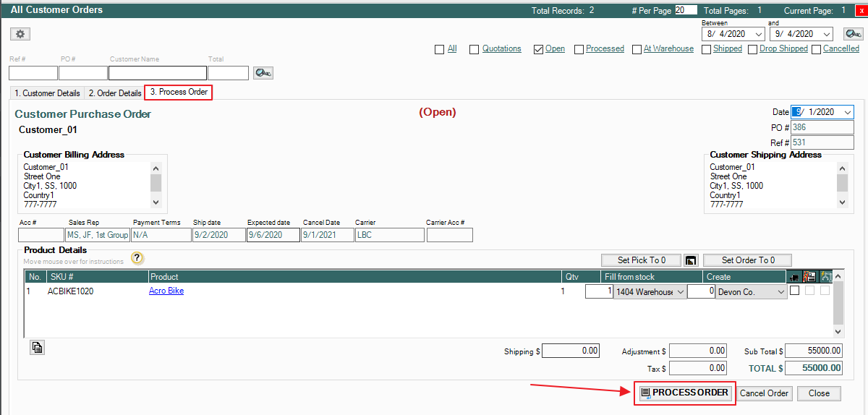868x415 pixels.
Task: Switch to the Customer Details tab
Action: pos(47,93)
